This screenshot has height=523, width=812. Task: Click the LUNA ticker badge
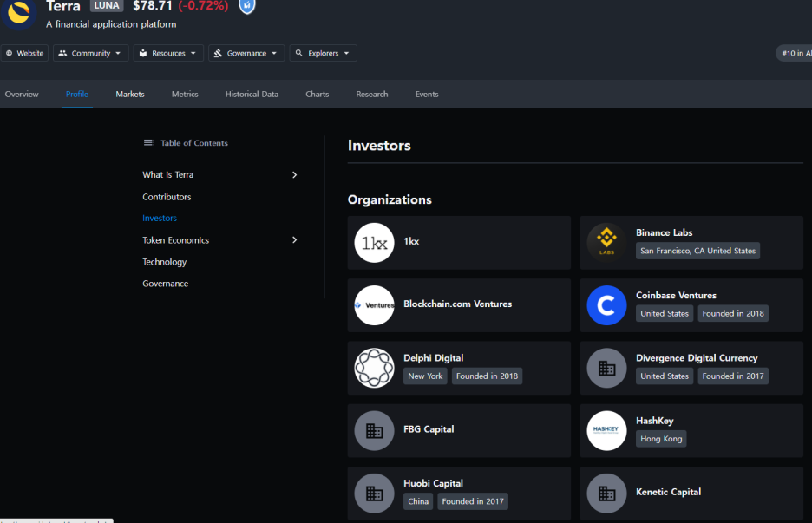click(x=107, y=6)
